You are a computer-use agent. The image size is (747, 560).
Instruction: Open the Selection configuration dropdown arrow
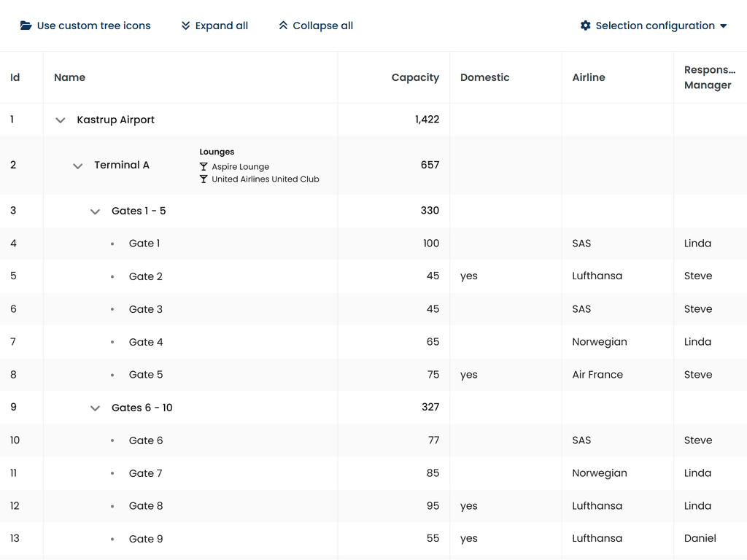point(724,26)
